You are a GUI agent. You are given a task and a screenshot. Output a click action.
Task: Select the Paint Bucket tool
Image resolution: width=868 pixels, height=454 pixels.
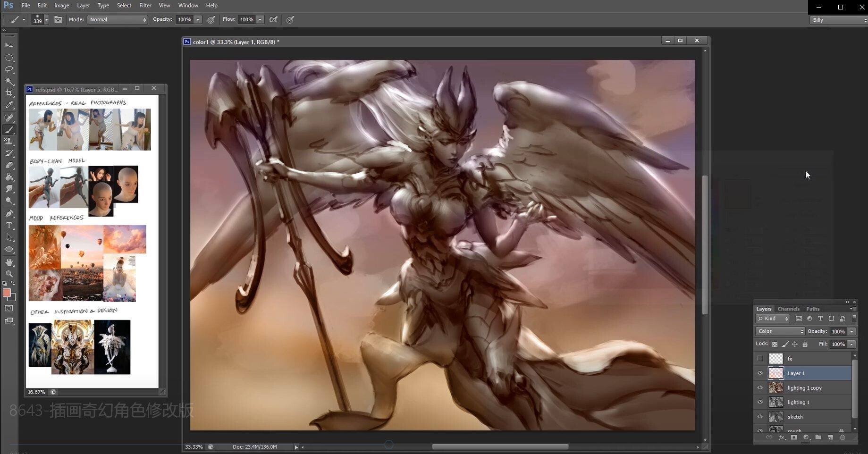(9, 177)
